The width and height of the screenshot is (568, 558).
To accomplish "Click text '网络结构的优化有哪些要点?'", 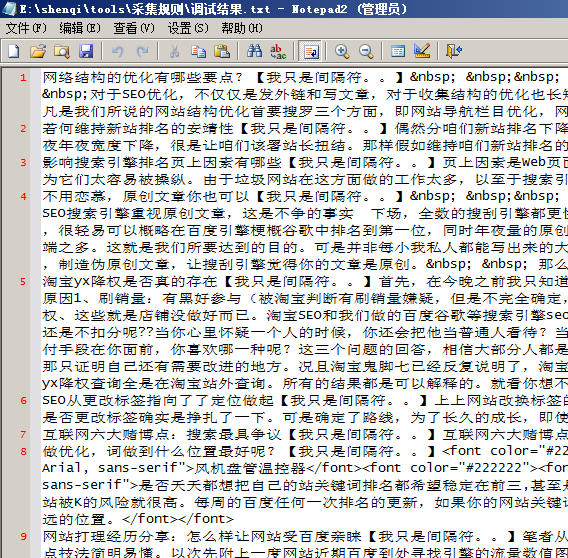I will [x=142, y=77].
